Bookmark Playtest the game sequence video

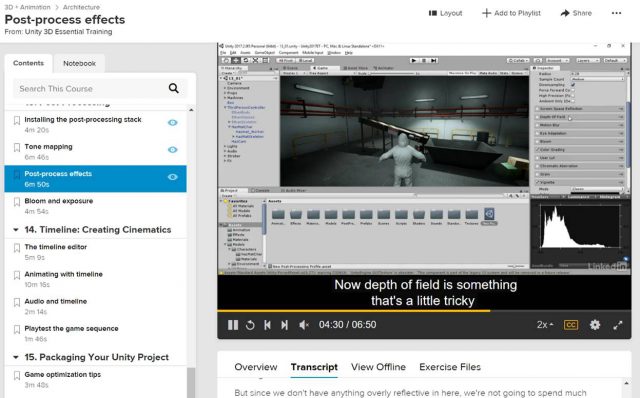pos(17,329)
